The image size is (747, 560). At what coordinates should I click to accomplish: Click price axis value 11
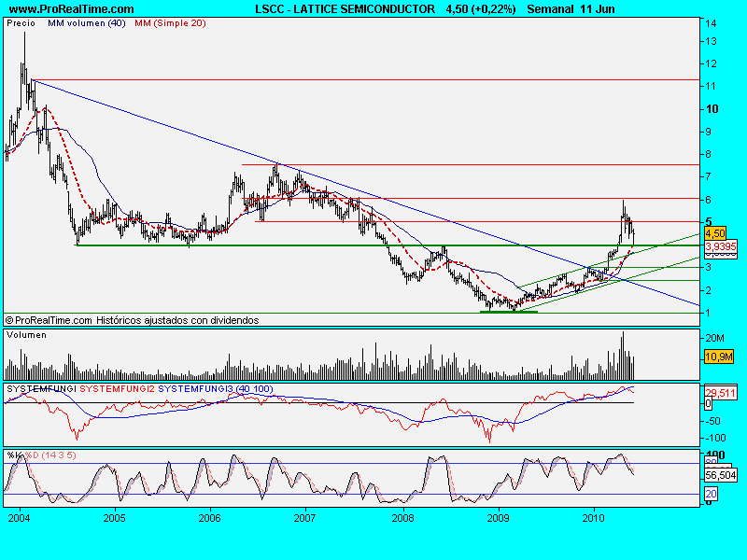(x=712, y=86)
